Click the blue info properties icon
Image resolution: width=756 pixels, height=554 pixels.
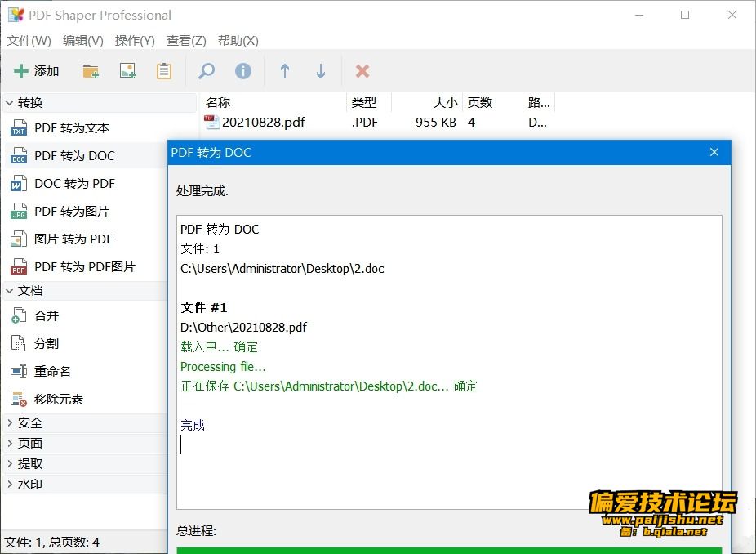243,71
